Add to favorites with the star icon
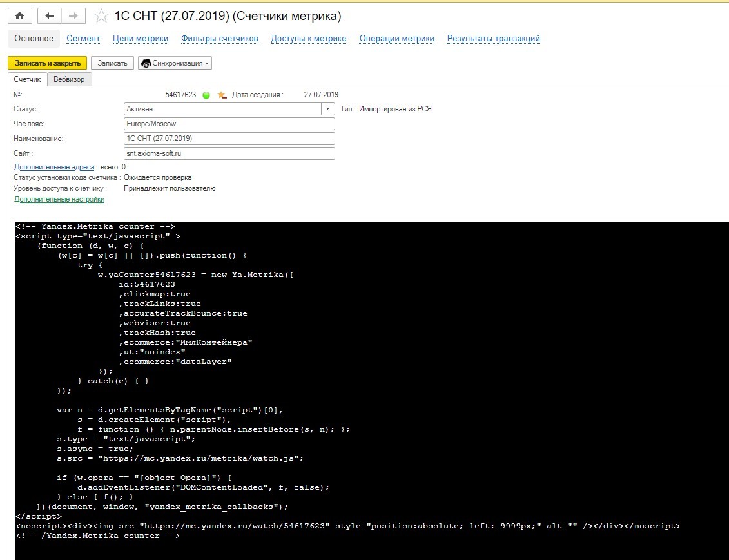This screenshot has width=729, height=560. pyautogui.click(x=101, y=16)
